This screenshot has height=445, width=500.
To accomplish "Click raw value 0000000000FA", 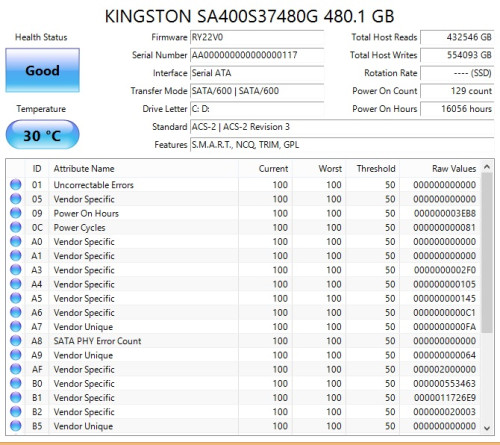I will [x=445, y=327].
